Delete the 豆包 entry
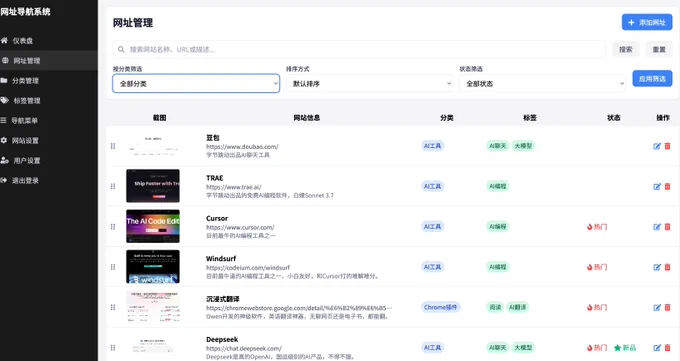 tap(667, 146)
